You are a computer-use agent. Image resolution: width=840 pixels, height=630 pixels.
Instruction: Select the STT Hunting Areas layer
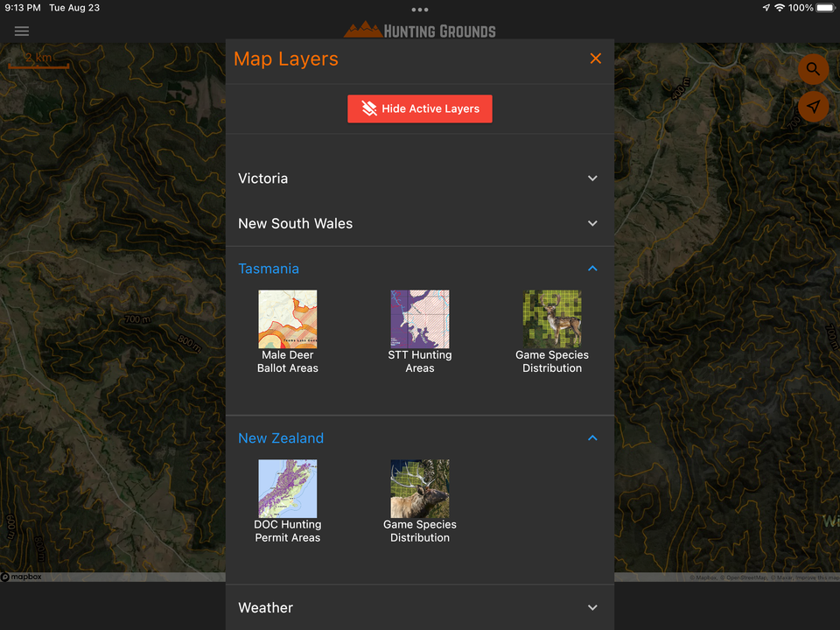(420, 318)
